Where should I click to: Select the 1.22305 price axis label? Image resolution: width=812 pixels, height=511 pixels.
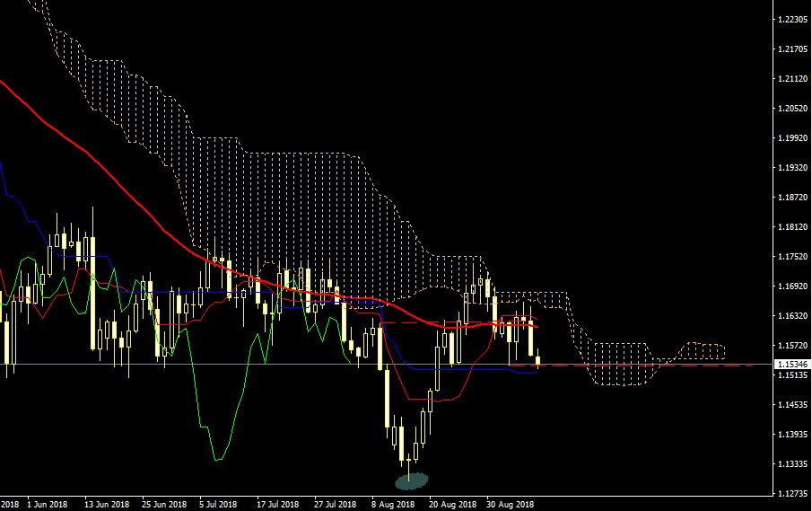pyautogui.click(x=791, y=21)
